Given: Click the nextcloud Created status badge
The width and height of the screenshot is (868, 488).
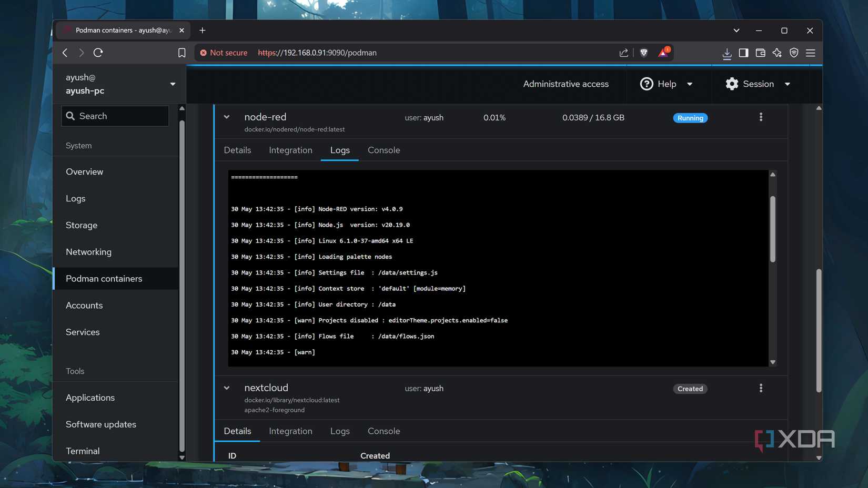Looking at the screenshot, I should 690,389.
